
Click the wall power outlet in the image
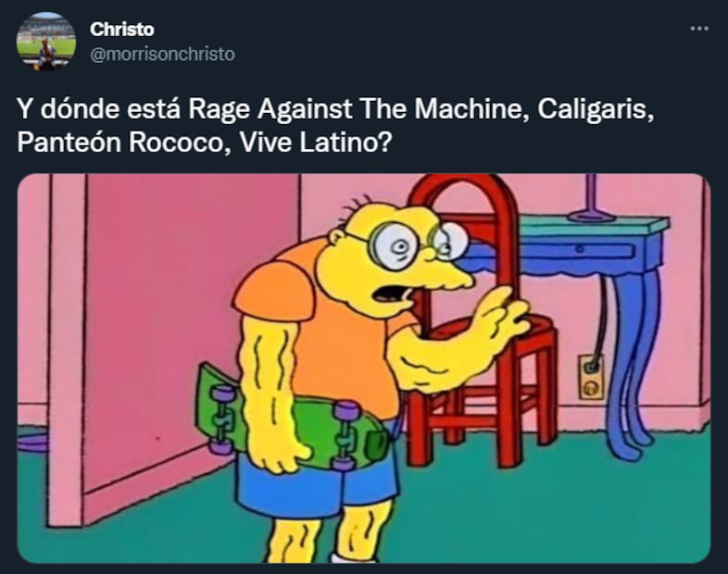(x=591, y=377)
